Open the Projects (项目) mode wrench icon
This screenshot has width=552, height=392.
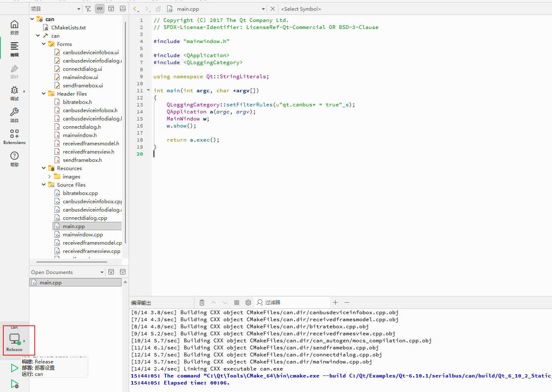[14, 115]
